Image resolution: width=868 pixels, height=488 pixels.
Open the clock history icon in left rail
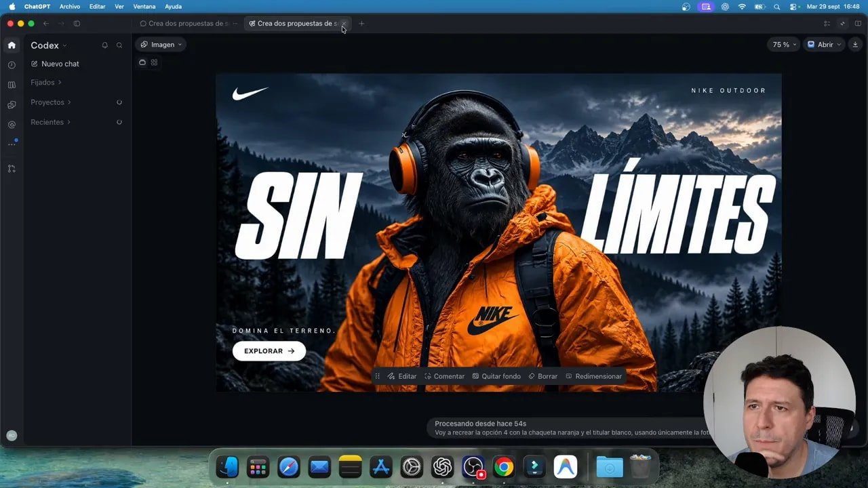[12, 65]
